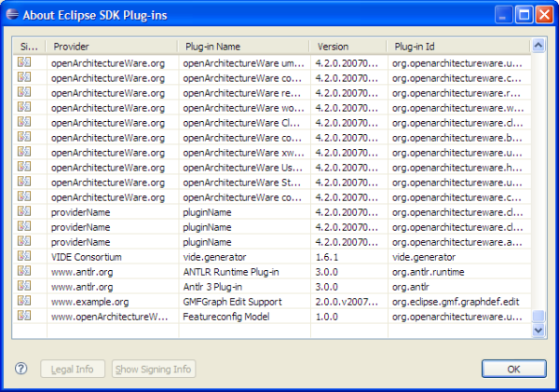Click the scrollbar up arrow

pyautogui.click(x=539, y=46)
